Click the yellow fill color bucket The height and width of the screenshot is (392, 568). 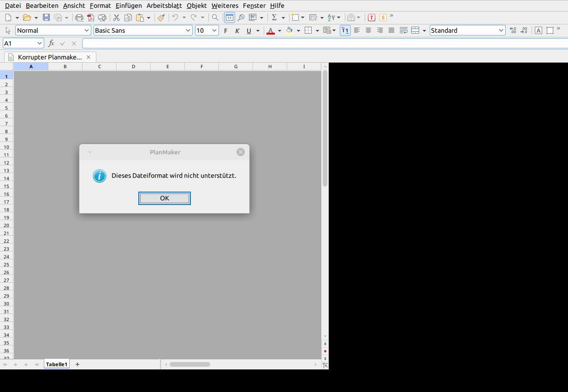pyautogui.click(x=290, y=31)
